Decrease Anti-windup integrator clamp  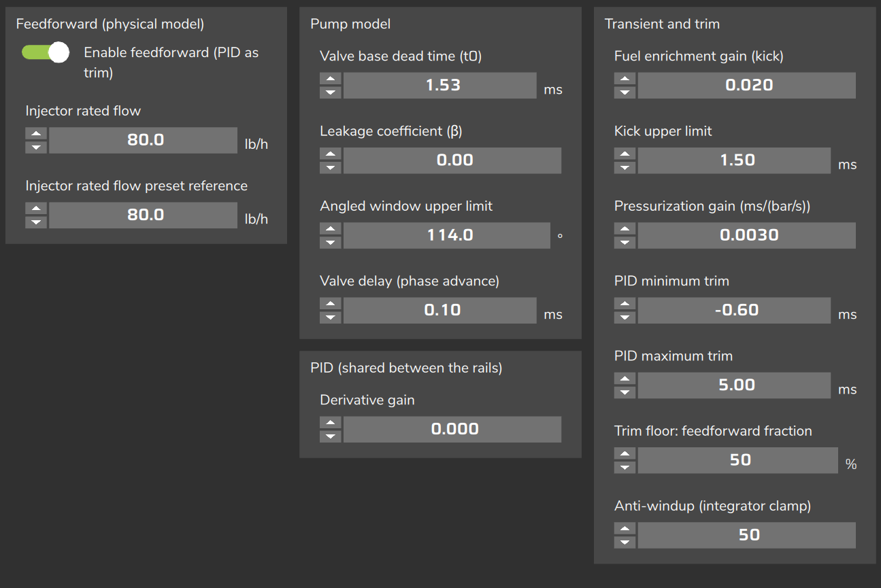[625, 541]
